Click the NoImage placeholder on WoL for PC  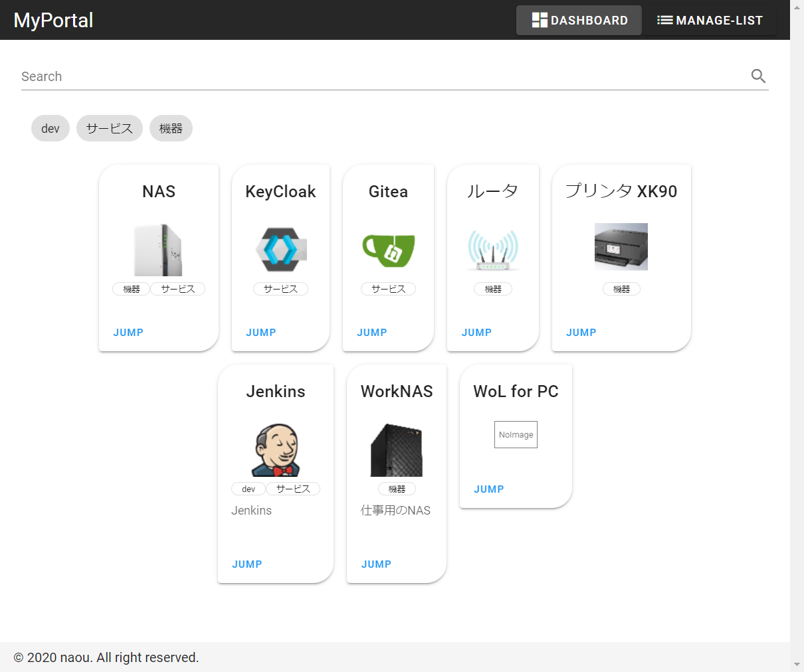point(516,434)
